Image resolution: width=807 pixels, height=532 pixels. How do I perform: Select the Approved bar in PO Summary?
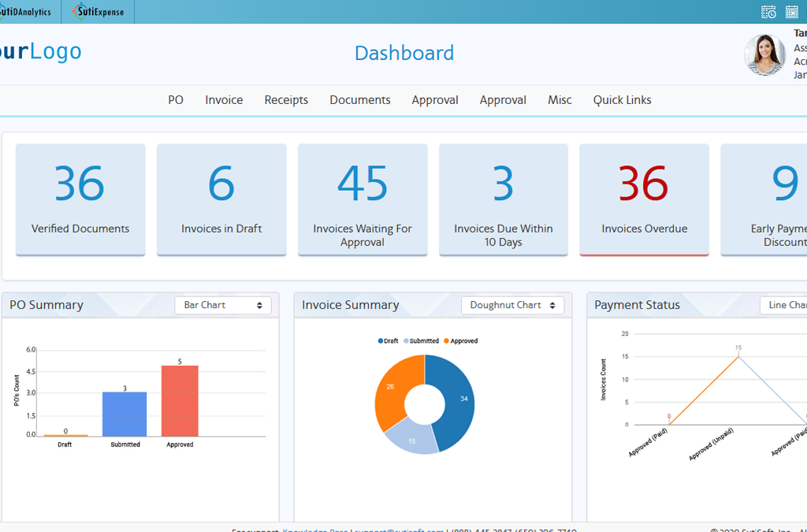179,398
